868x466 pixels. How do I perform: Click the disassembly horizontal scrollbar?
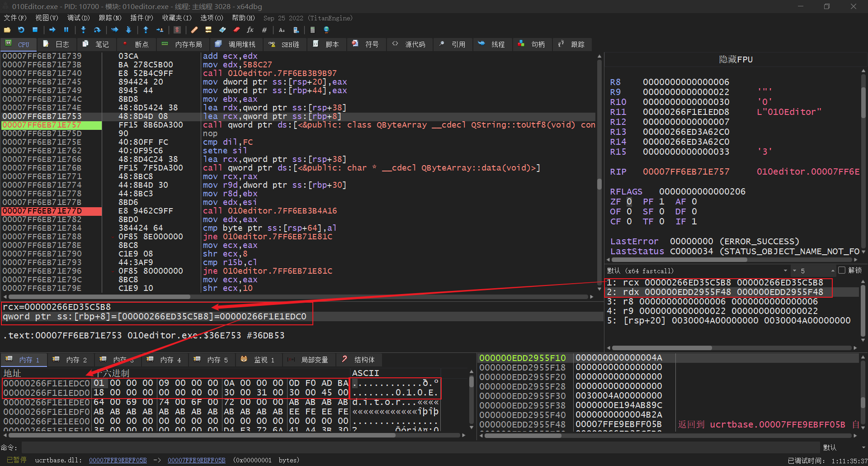pyautogui.click(x=99, y=297)
